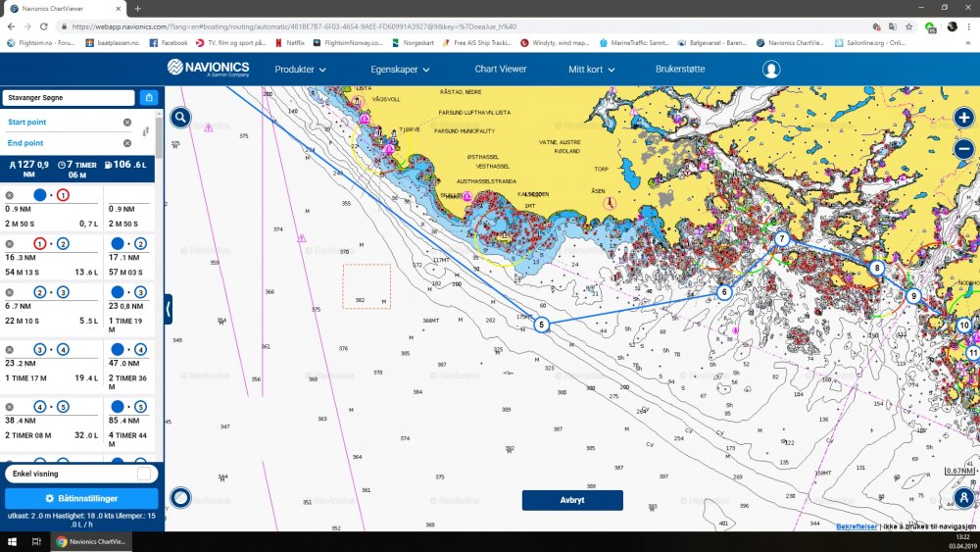Open the Brukerstøtte menu item
Image resolution: width=980 pixels, height=552 pixels.
pos(680,69)
